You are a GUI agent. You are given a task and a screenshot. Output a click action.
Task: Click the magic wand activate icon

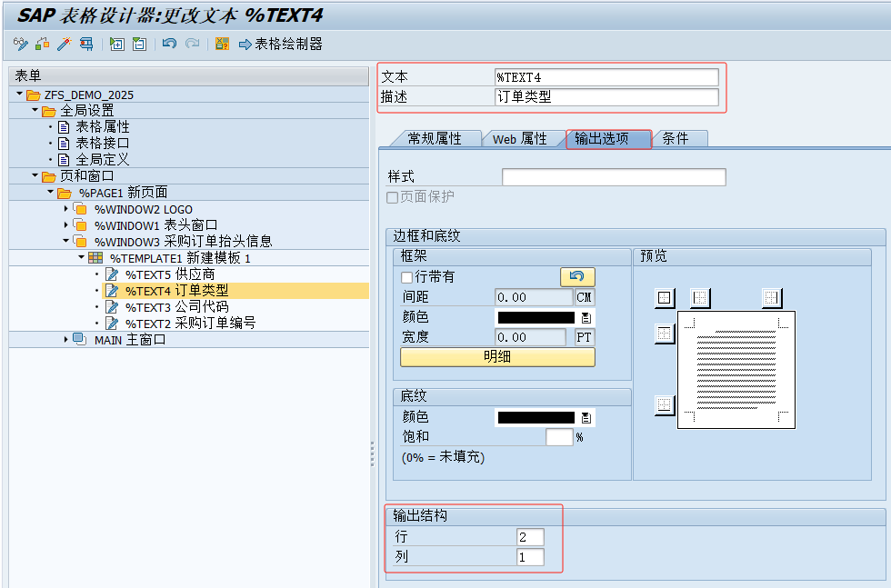(65, 44)
